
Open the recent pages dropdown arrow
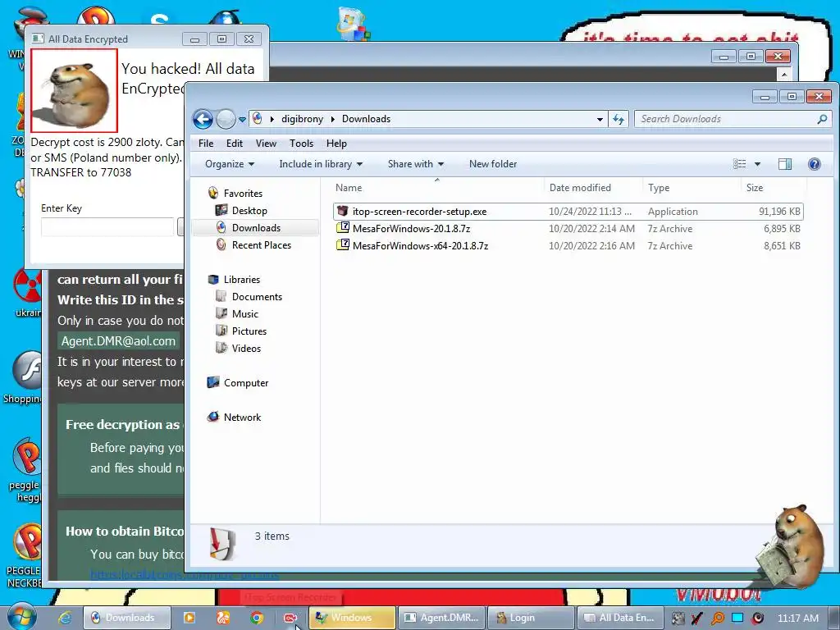tap(242, 120)
